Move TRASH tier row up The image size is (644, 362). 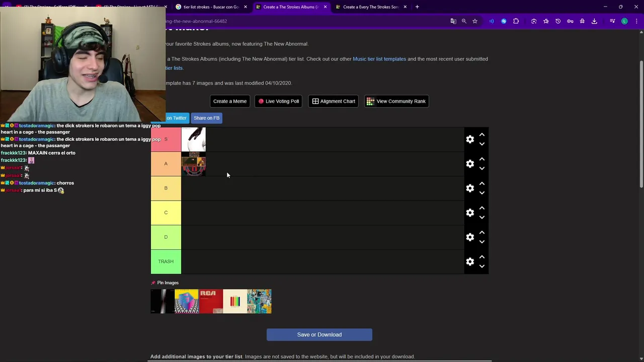pyautogui.click(x=482, y=257)
